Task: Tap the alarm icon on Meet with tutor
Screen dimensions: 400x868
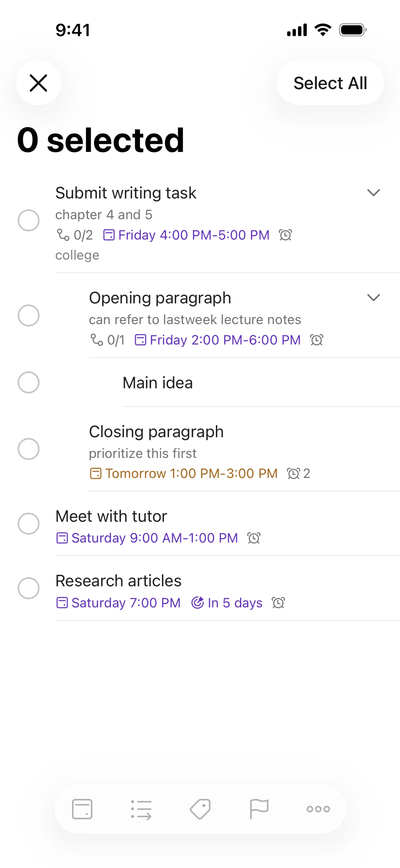Action: pyautogui.click(x=254, y=538)
